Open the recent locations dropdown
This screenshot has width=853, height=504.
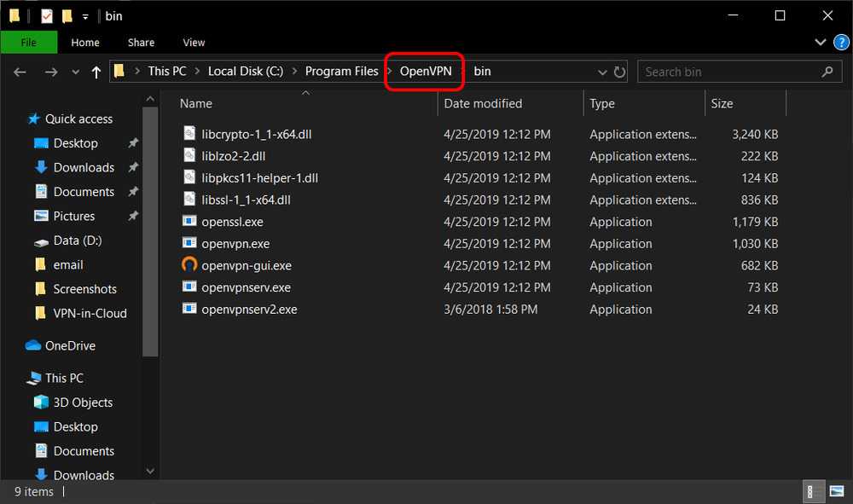pyautogui.click(x=74, y=72)
